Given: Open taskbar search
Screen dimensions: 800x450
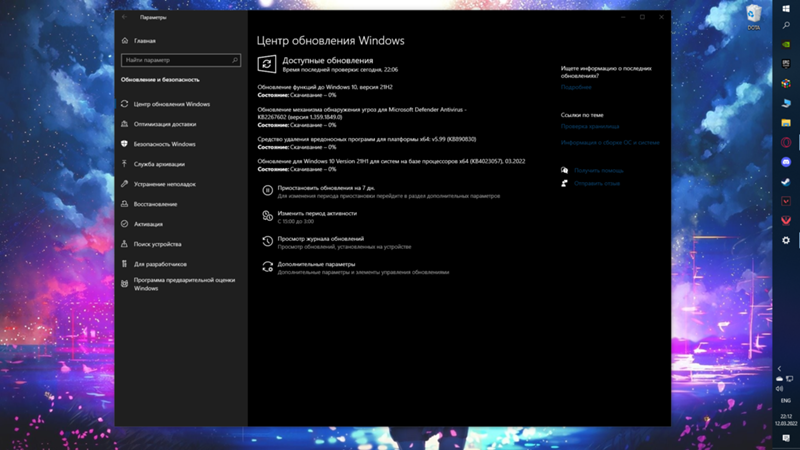Looking at the screenshot, I should tap(786, 26).
